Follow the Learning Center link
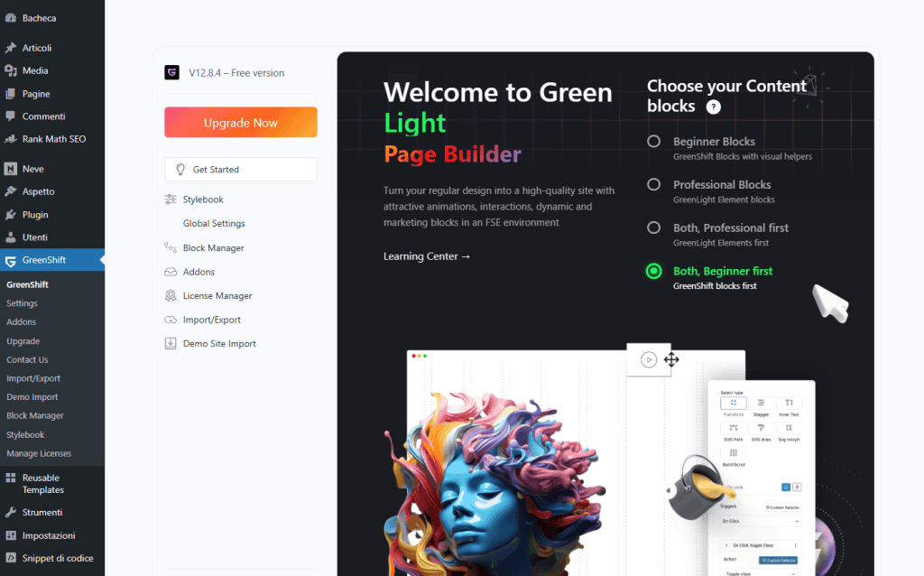This screenshot has width=924, height=576. click(427, 256)
